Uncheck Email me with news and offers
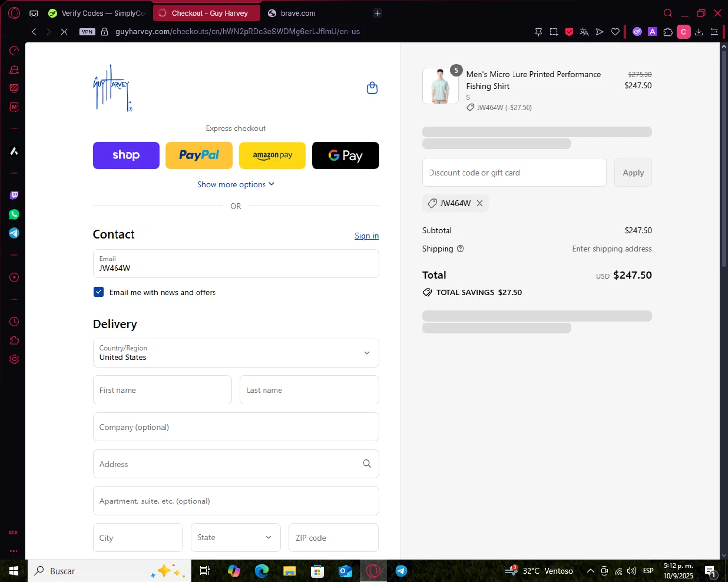 [x=99, y=292]
